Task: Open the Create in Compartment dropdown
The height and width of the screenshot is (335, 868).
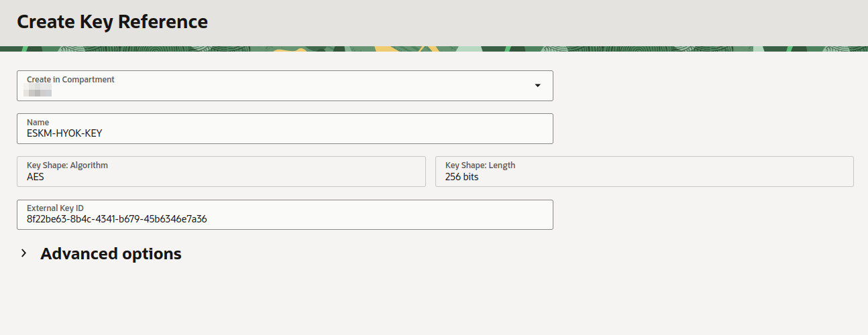Action: coord(285,86)
